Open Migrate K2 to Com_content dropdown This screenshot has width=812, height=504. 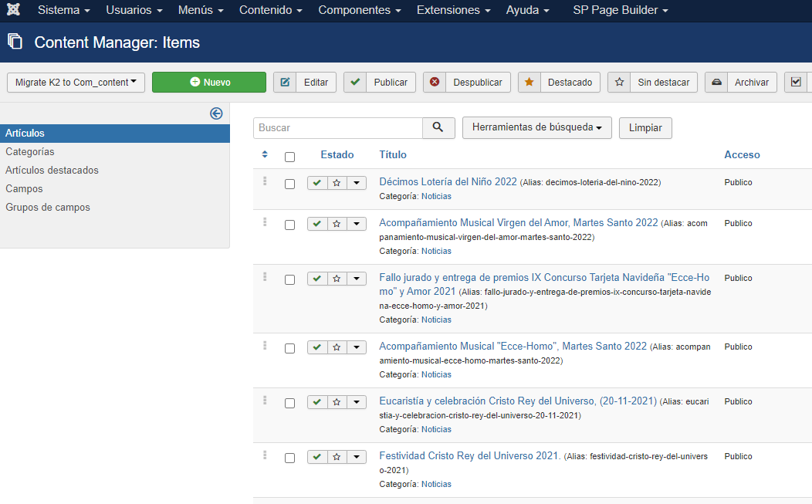click(76, 83)
